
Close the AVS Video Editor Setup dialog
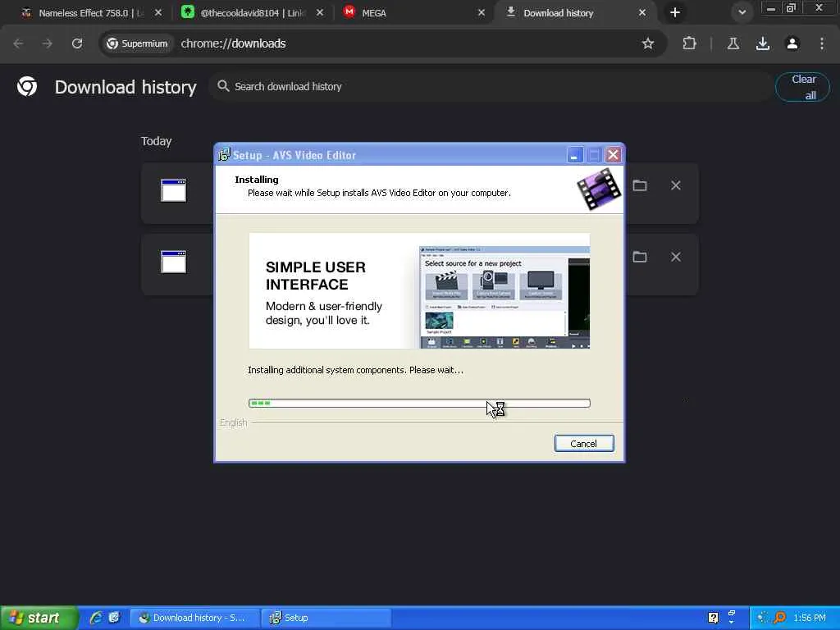pos(613,155)
